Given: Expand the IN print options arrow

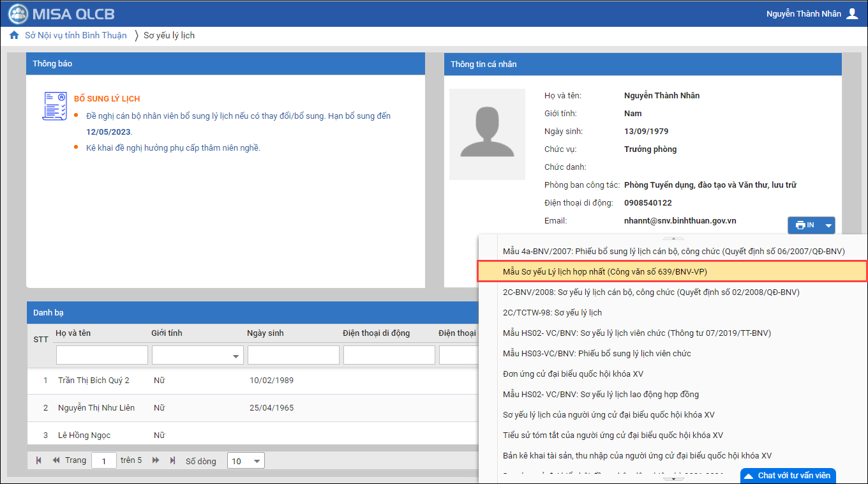Looking at the screenshot, I should 828,225.
